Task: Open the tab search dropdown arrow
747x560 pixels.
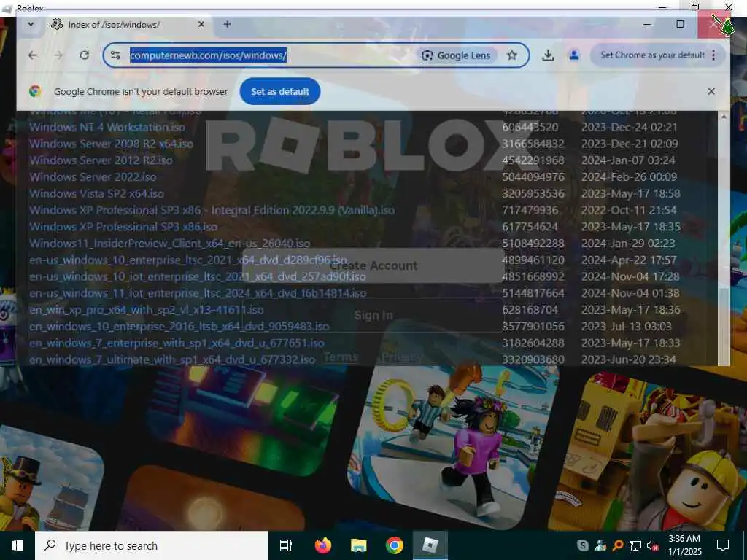Action: click(31, 24)
